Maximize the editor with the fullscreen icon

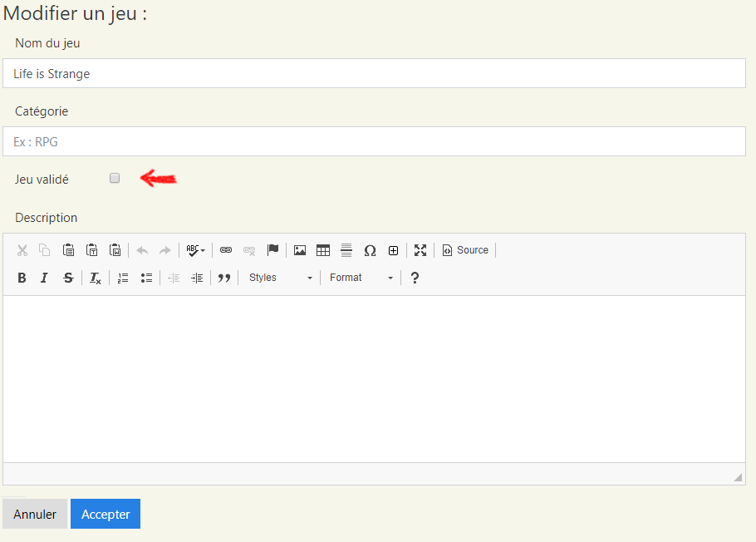pyautogui.click(x=420, y=250)
